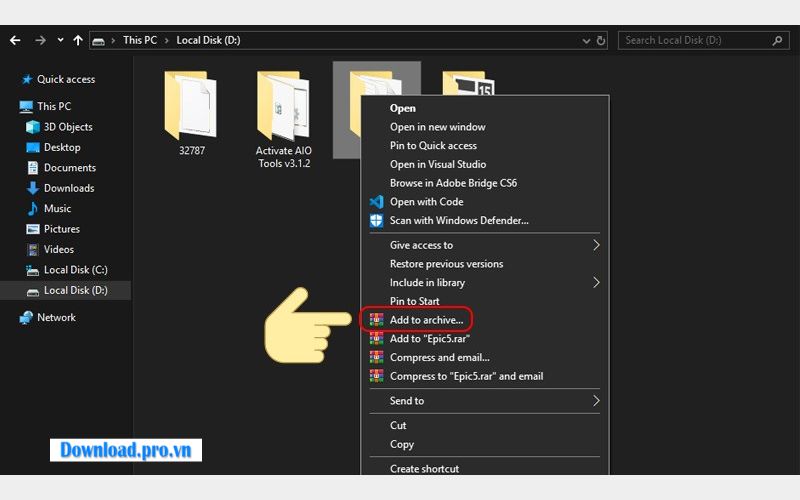
Task: Choose Open with Code
Action: (427, 202)
